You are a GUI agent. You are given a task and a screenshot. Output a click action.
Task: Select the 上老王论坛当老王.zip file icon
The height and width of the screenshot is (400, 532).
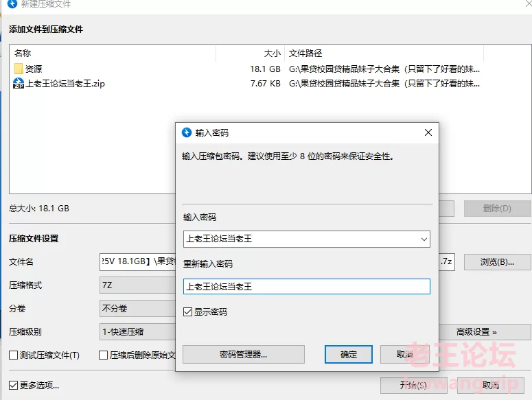pyautogui.click(x=19, y=84)
